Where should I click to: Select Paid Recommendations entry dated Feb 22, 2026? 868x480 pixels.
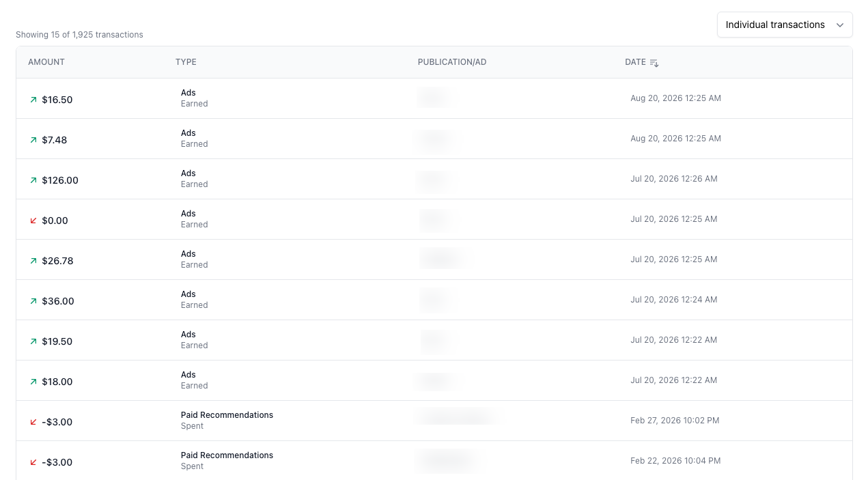tap(434, 461)
